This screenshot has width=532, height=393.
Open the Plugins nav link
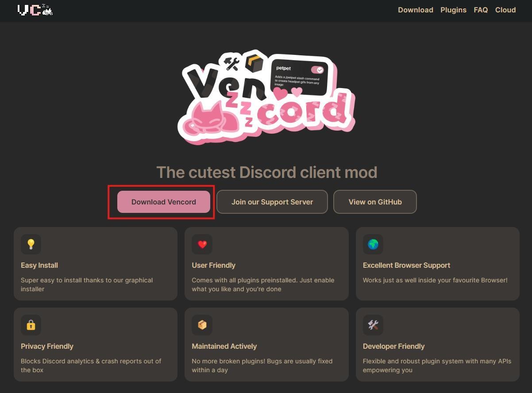coord(454,10)
